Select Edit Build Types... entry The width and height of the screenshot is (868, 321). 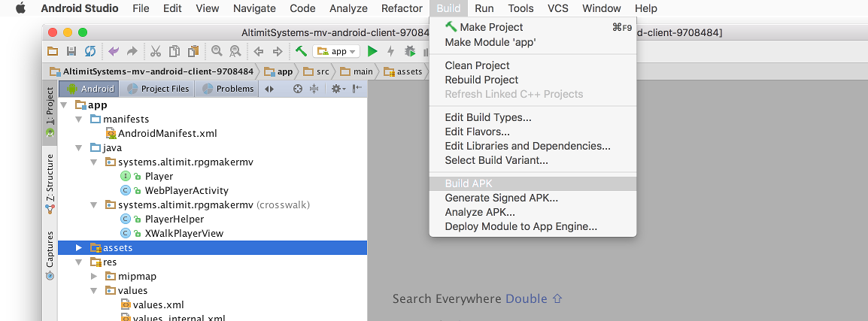[533, 117]
